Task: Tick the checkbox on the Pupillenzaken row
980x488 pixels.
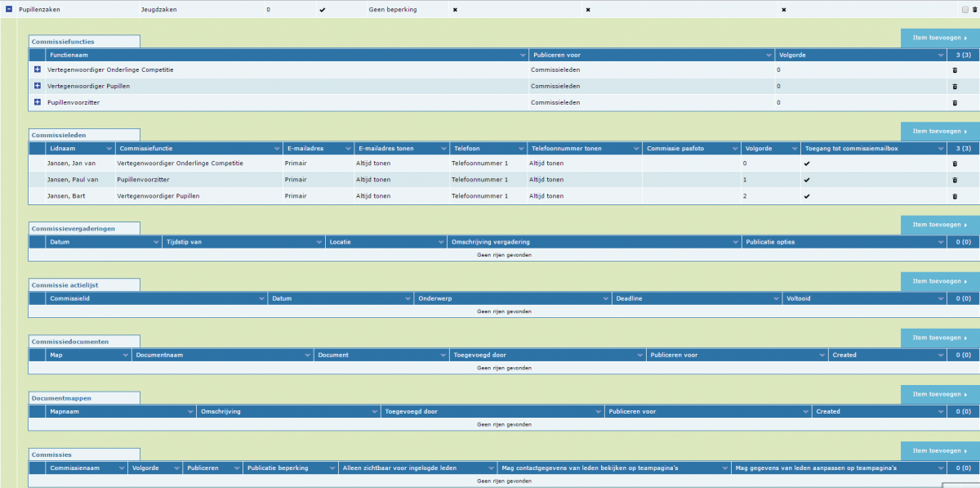Action: point(965,9)
